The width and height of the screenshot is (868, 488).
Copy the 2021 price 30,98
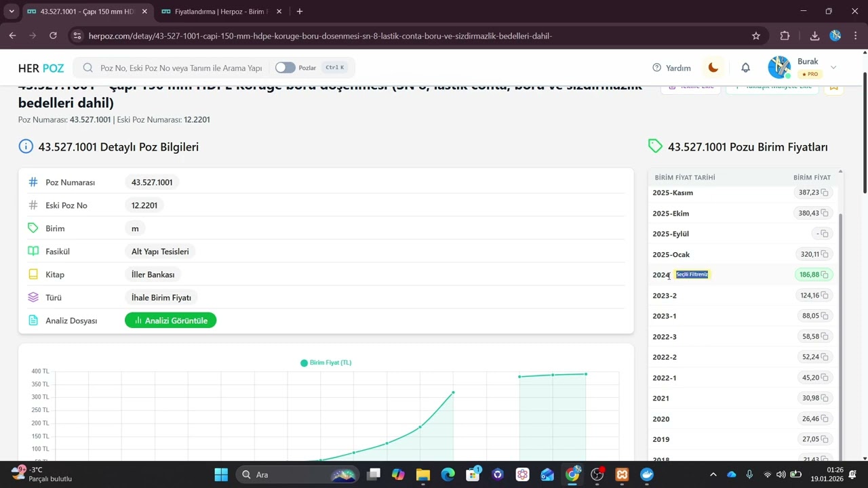[x=825, y=398]
